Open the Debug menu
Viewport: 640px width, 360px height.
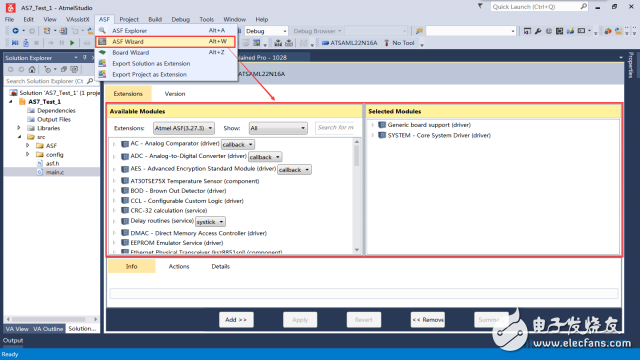click(180, 19)
